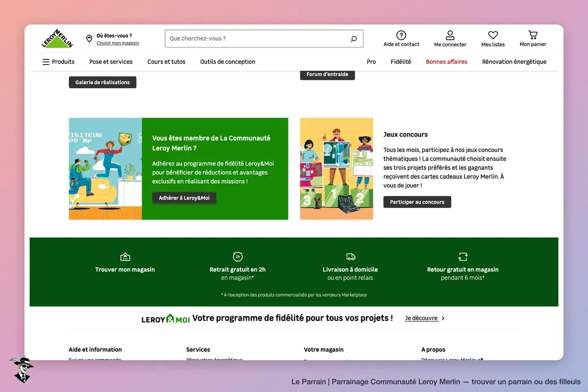Open Rénovation énergétique menu item

pyautogui.click(x=514, y=62)
